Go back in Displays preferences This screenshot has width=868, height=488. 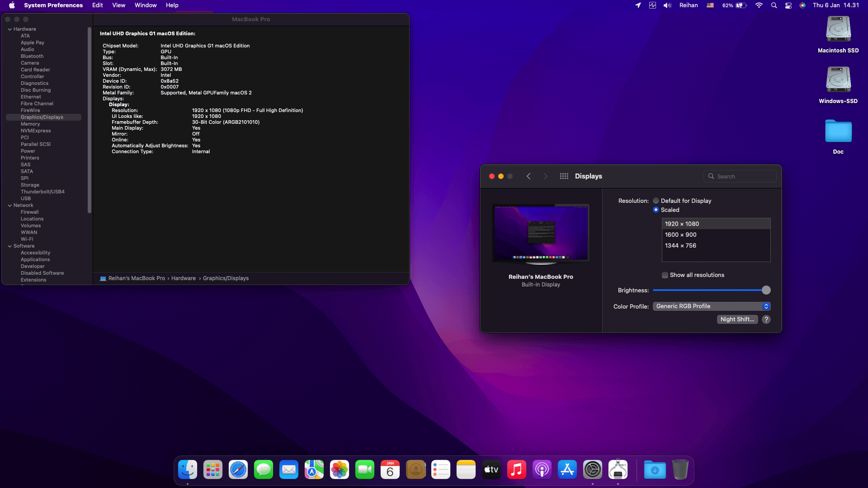pyautogui.click(x=528, y=176)
